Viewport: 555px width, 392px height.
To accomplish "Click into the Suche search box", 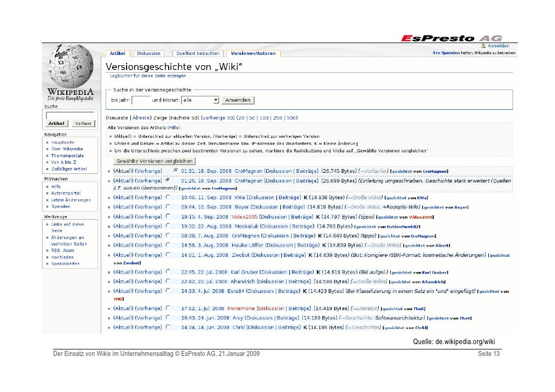I will tap(70, 115).
